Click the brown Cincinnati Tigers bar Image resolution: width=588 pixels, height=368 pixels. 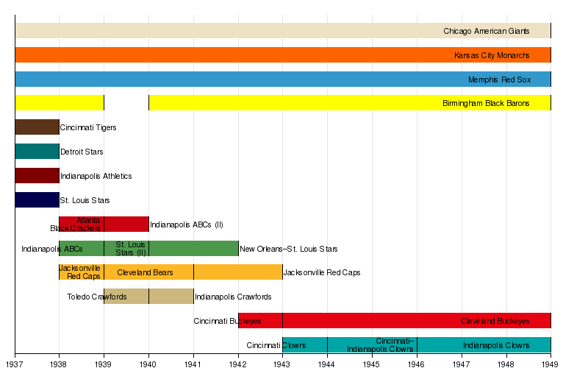click(x=37, y=127)
